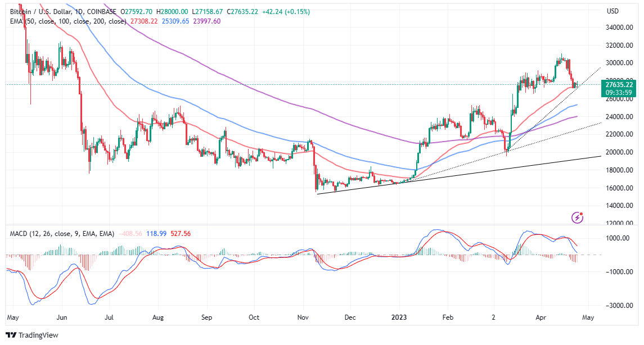Click the MACD axis label 1000.00

tap(618, 238)
